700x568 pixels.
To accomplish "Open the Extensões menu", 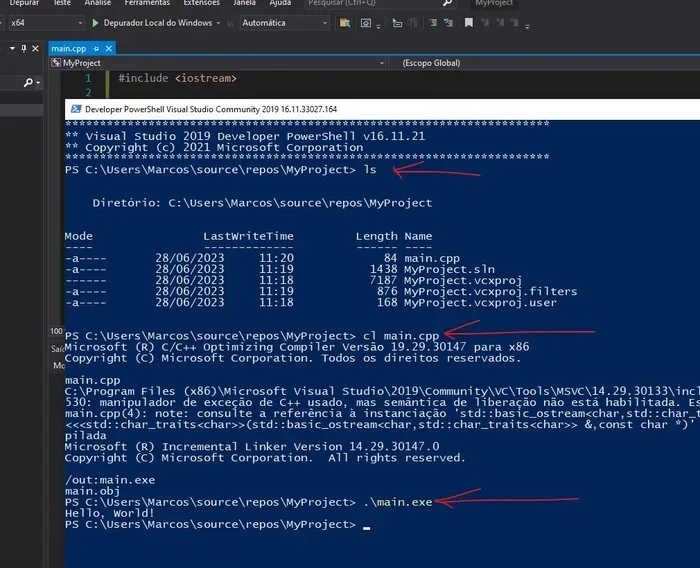I will pos(201,3).
